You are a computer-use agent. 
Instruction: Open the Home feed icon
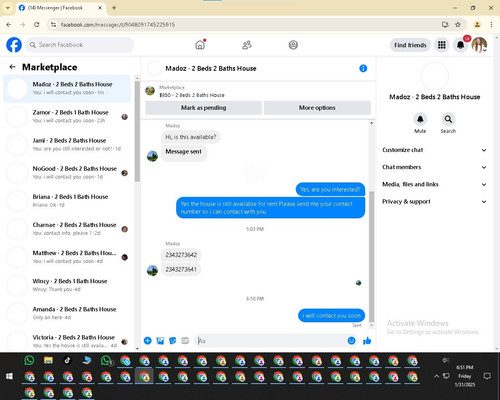tap(200, 45)
